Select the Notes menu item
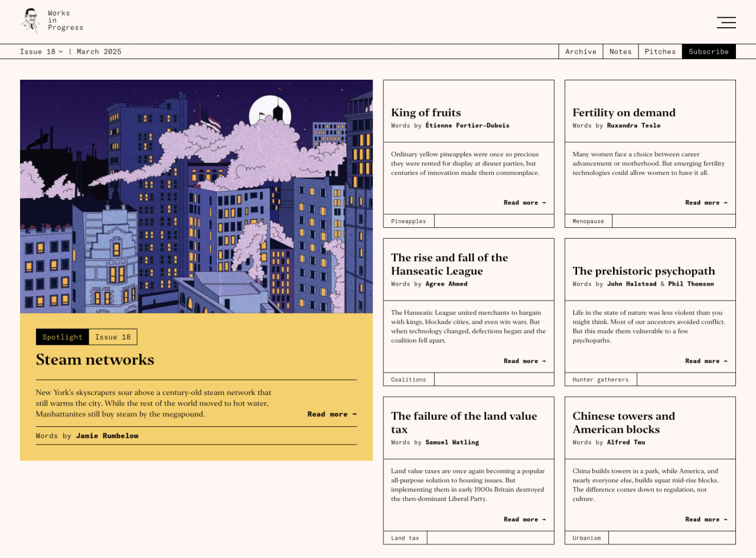Image resolution: width=756 pixels, height=558 pixels. [620, 51]
